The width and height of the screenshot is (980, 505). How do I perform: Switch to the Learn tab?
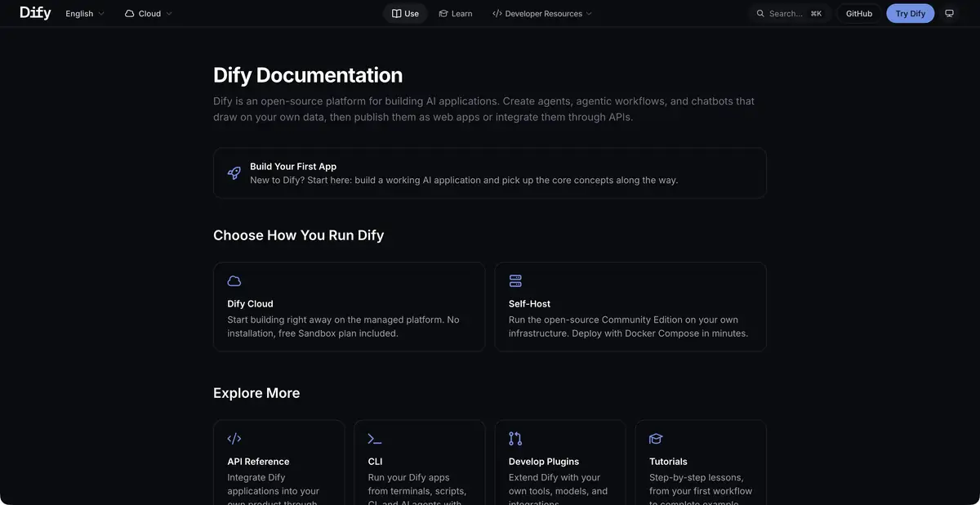(x=456, y=14)
